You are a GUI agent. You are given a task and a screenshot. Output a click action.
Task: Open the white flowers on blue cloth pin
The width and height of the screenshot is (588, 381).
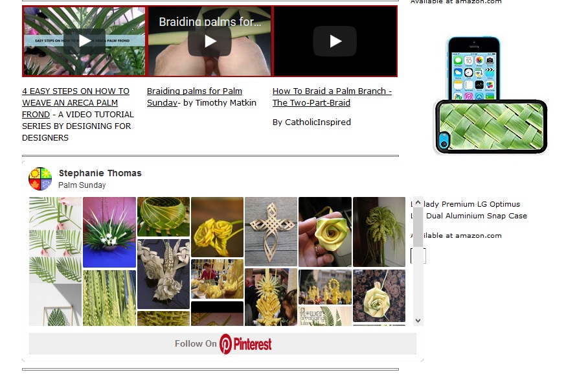(109, 232)
